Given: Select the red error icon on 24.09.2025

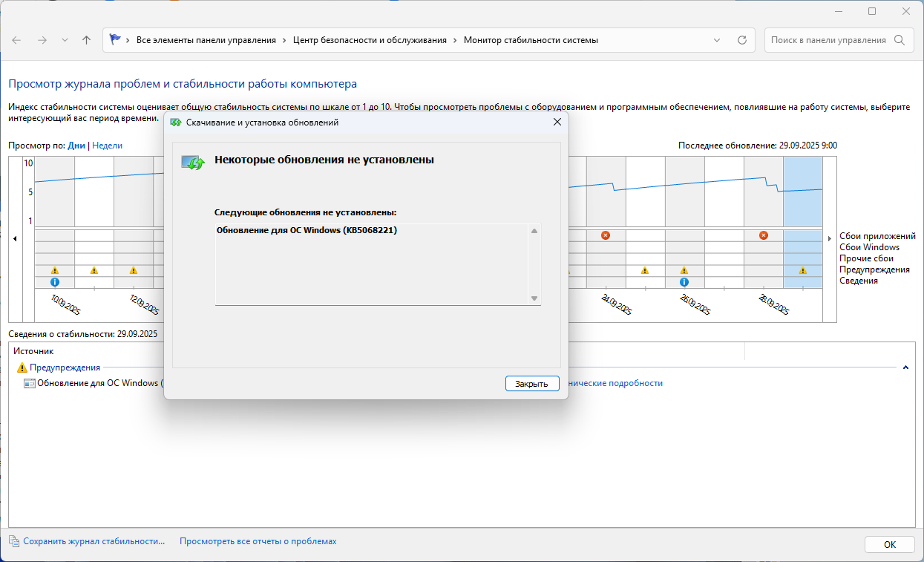Looking at the screenshot, I should coord(606,235).
